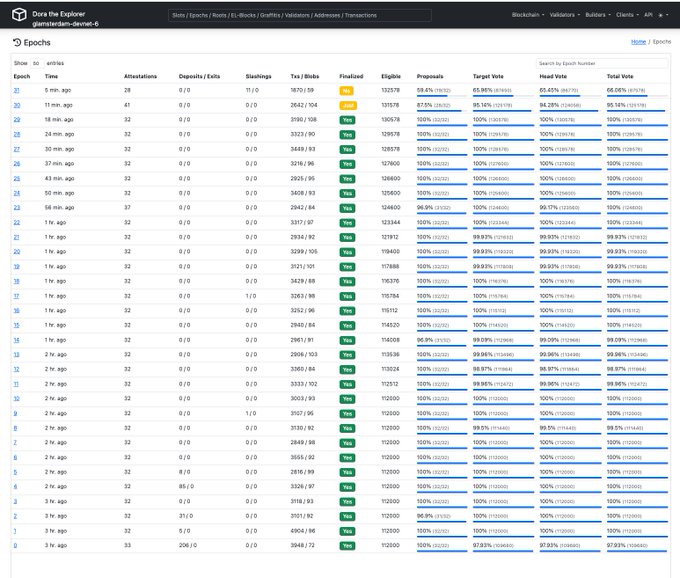Open the theme switcher sun icon
The image size is (680, 578).
click(663, 15)
